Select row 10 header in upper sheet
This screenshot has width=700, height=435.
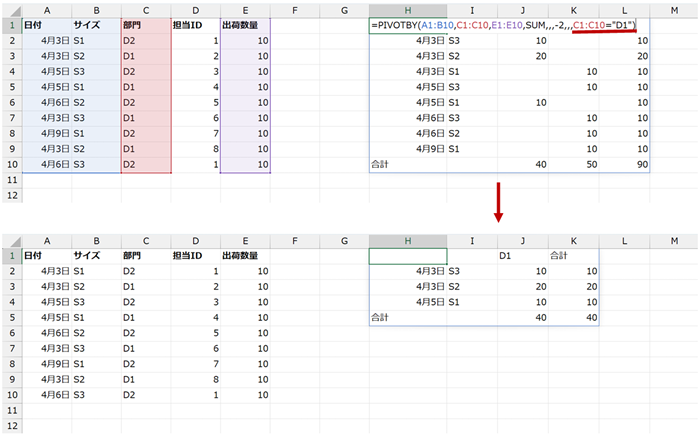coord(12,164)
